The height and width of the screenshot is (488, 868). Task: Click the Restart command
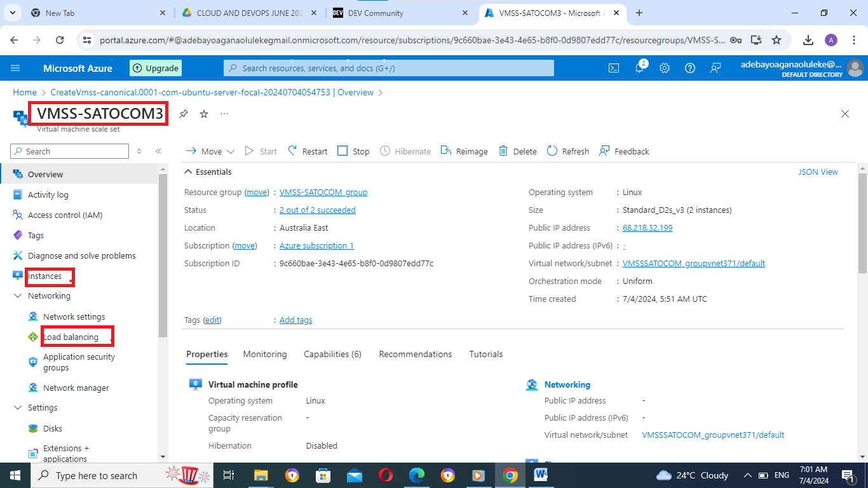click(308, 151)
